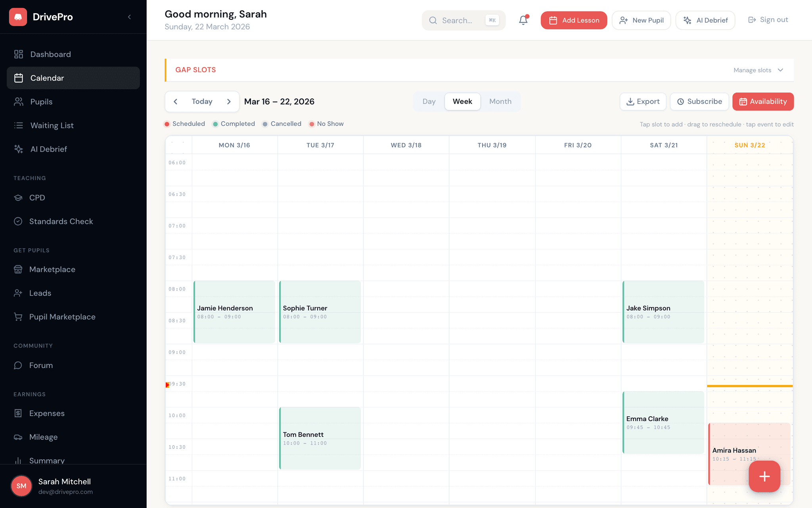Switch to Month view
The width and height of the screenshot is (812, 508).
click(500, 102)
